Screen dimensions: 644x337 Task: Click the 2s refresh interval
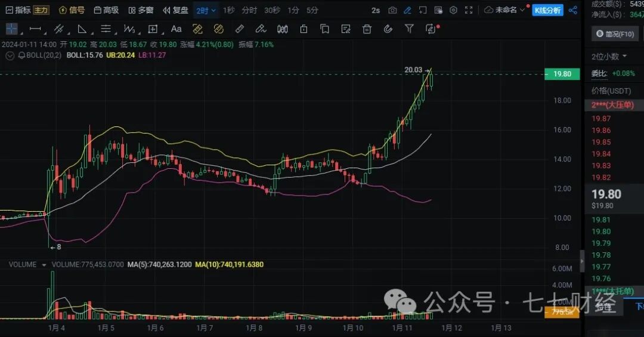[x=376, y=10]
